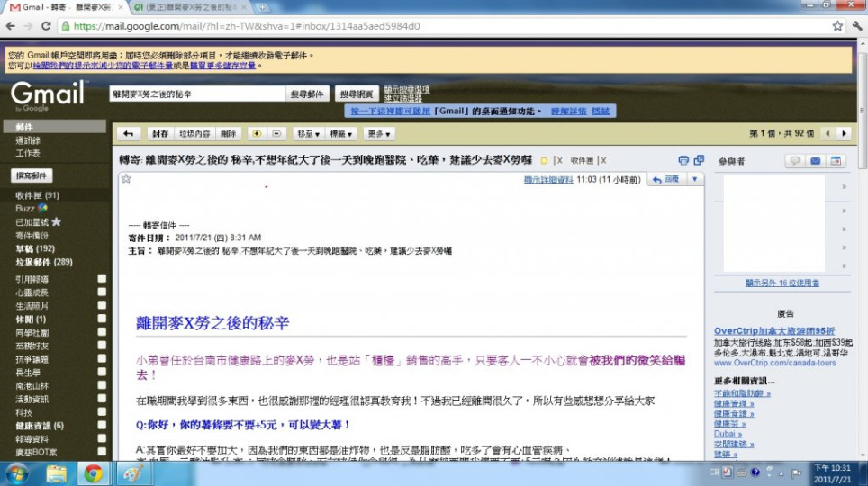Star this email message
This screenshot has width=868, height=486.
pyautogui.click(x=126, y=179)
